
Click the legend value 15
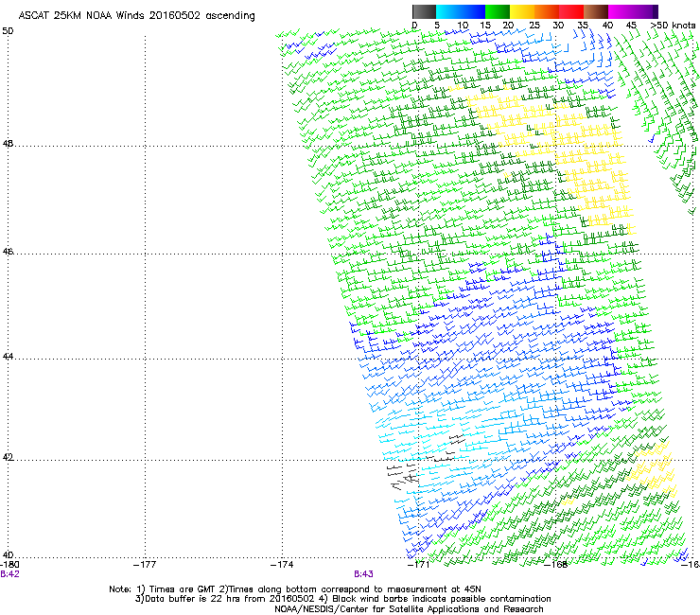[x=485, y=26]
